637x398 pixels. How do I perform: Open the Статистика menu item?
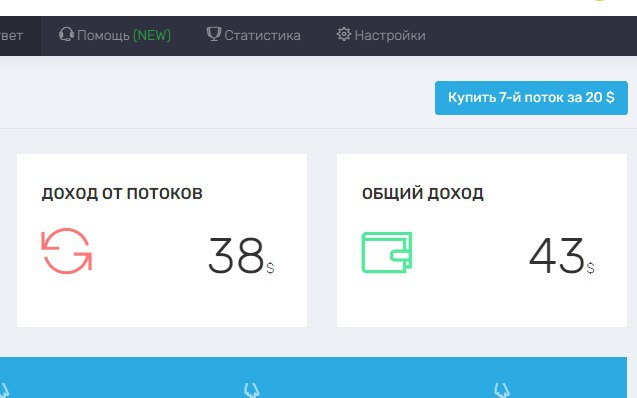tap(254, 35)
